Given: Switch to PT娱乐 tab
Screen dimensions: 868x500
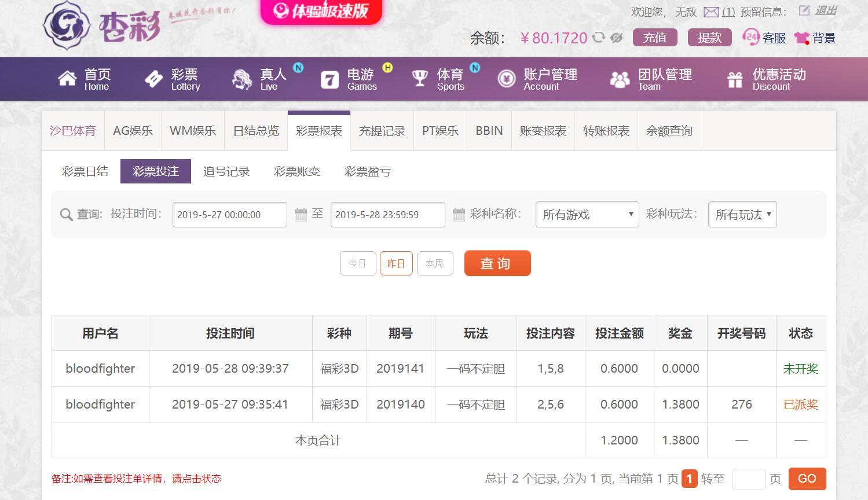Looking at the screenshot, I should click(x=440, y=131).
